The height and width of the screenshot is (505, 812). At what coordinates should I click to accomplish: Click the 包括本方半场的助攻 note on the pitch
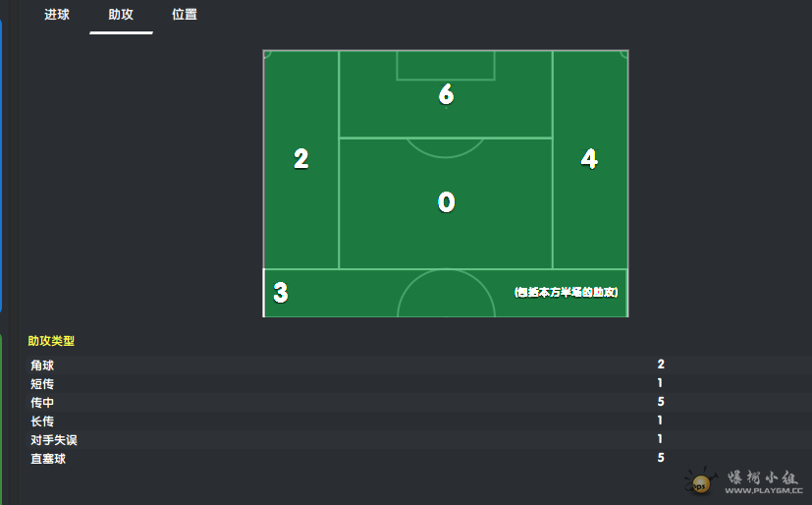tap(566, 293)
